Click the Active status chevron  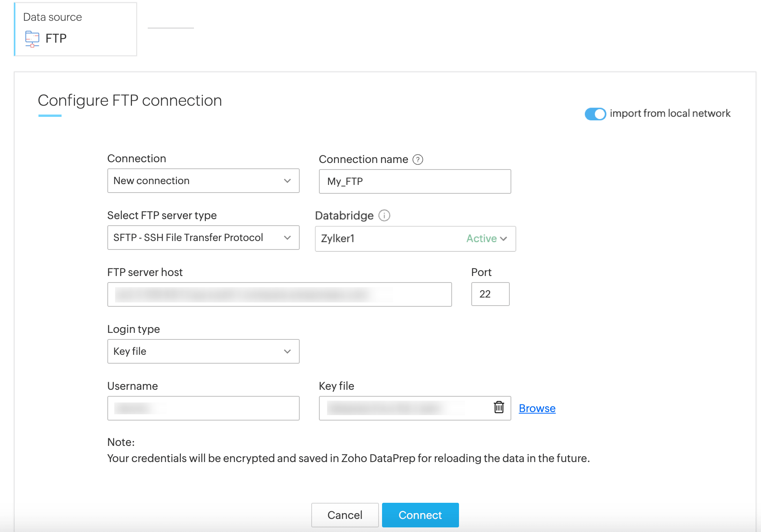pos(504,239)
